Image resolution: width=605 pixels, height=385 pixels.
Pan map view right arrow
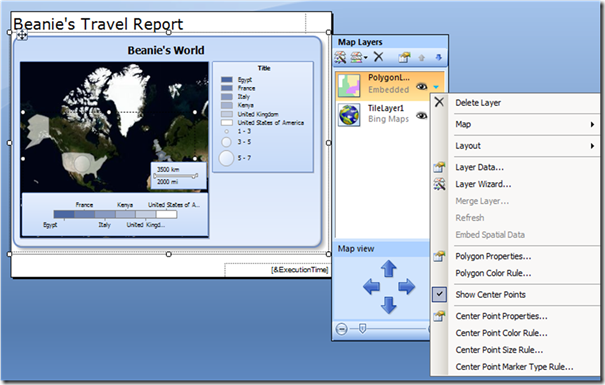406,287
